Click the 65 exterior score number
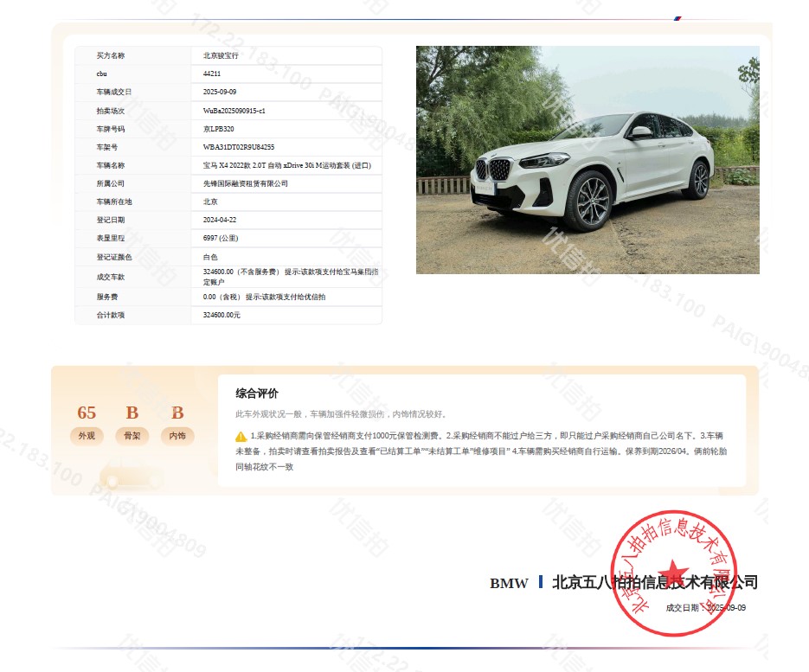 pos(87,413)
